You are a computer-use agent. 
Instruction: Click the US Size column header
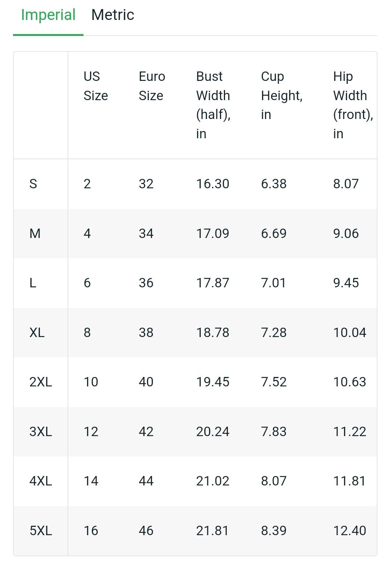[x=96, y=86]
